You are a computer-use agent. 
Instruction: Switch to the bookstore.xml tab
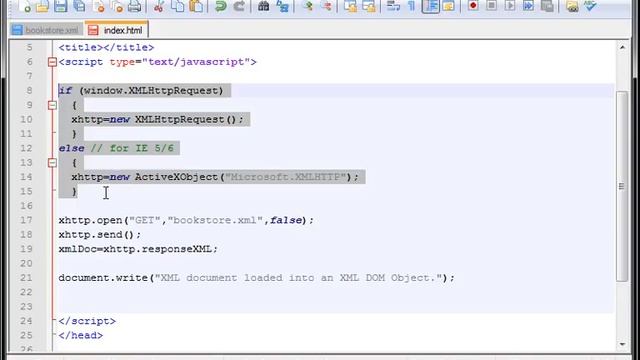click(x=46, y=30)
